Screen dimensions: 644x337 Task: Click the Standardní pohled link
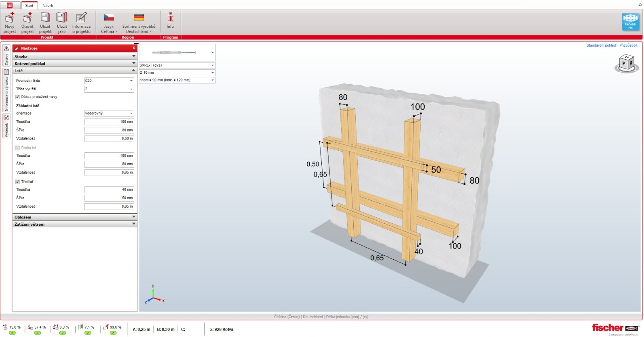601,46
